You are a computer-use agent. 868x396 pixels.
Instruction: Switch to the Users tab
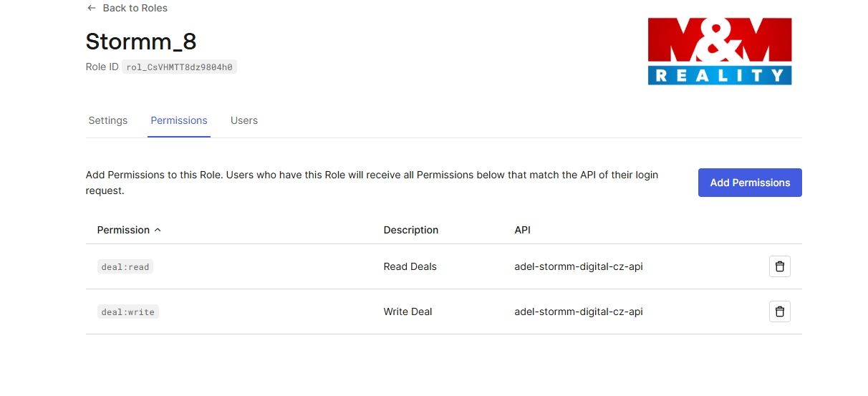click(x=244, y=120)
